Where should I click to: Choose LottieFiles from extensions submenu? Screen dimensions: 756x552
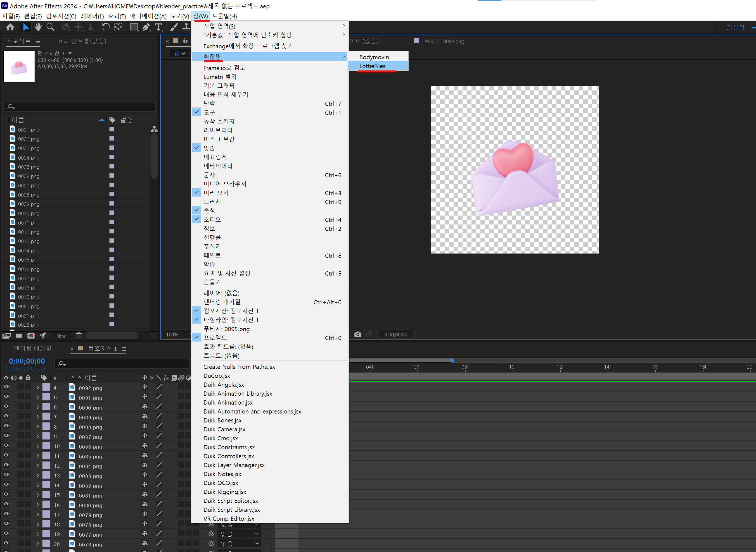click(x=372, y=66)
